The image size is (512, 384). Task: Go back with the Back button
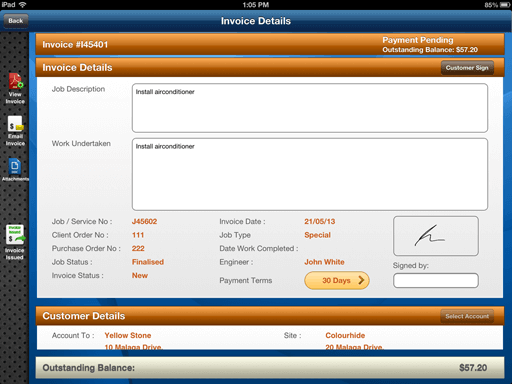tap(16, 21)
